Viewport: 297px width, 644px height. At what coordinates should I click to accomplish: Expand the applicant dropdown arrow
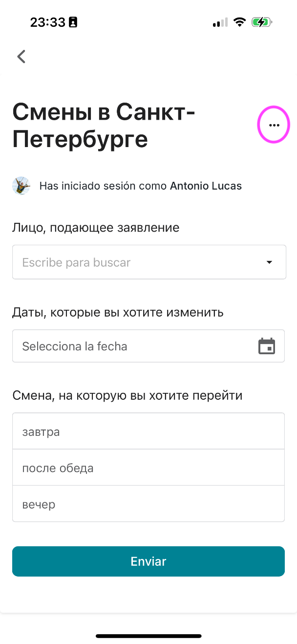[269, 262]
